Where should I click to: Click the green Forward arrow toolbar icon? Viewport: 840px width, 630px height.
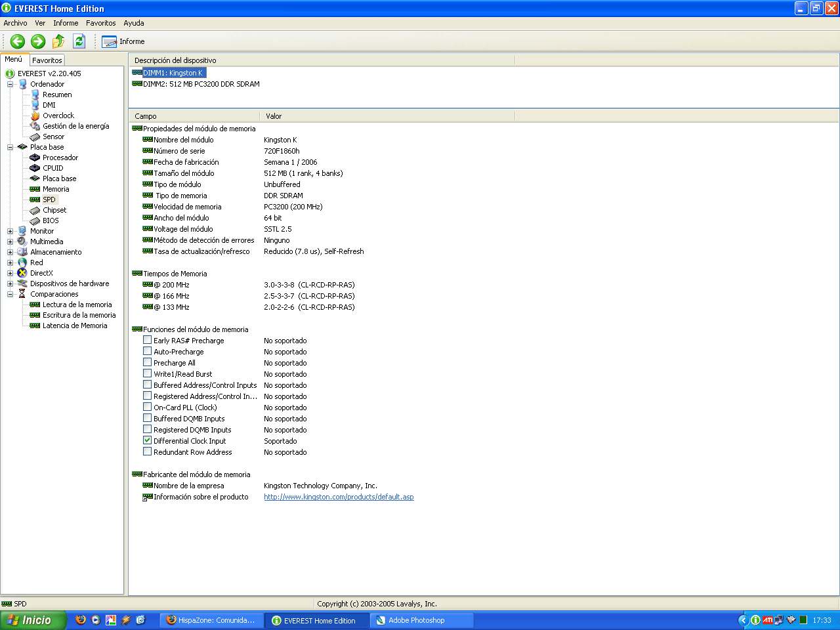click(38, 41)
